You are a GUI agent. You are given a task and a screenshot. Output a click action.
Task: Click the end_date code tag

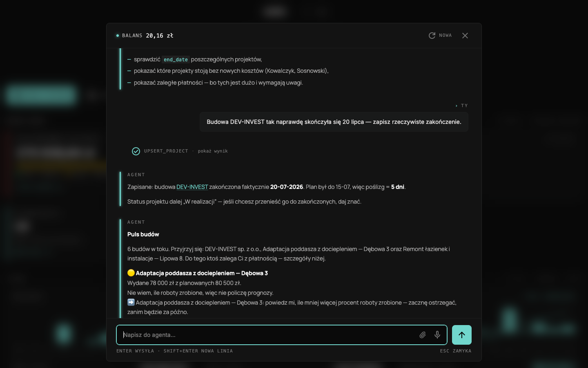tap(176, 59)
